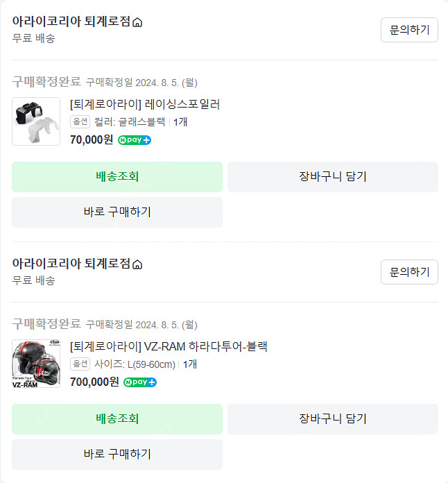
Task: Open the 레이싱스포일러 product thumbnail
Action: (36, 121)
